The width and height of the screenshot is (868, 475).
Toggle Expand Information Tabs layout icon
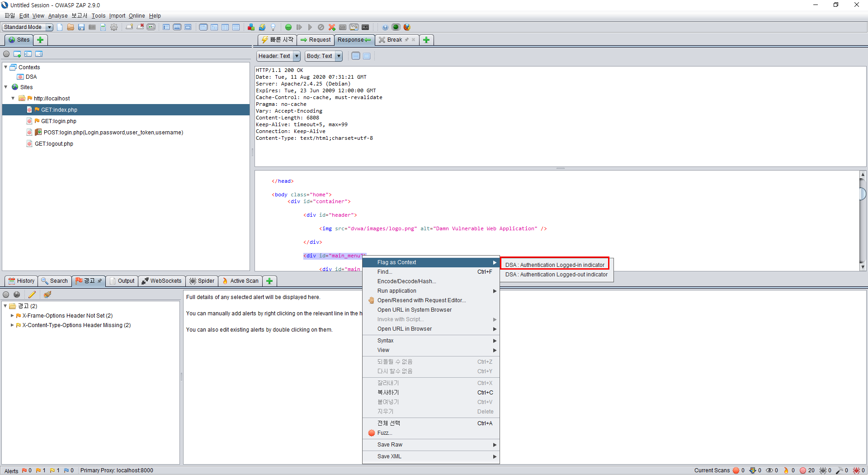click(x=177, y=27)
